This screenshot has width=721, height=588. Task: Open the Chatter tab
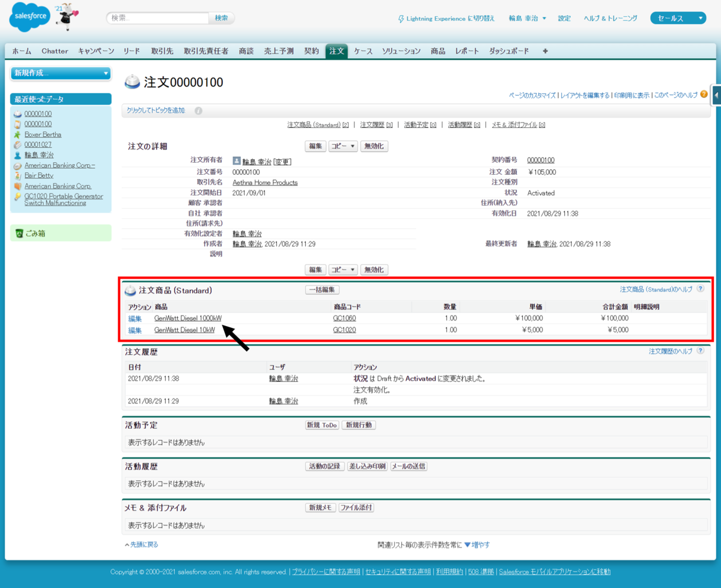pyautogui.click(x=55, y=51)
